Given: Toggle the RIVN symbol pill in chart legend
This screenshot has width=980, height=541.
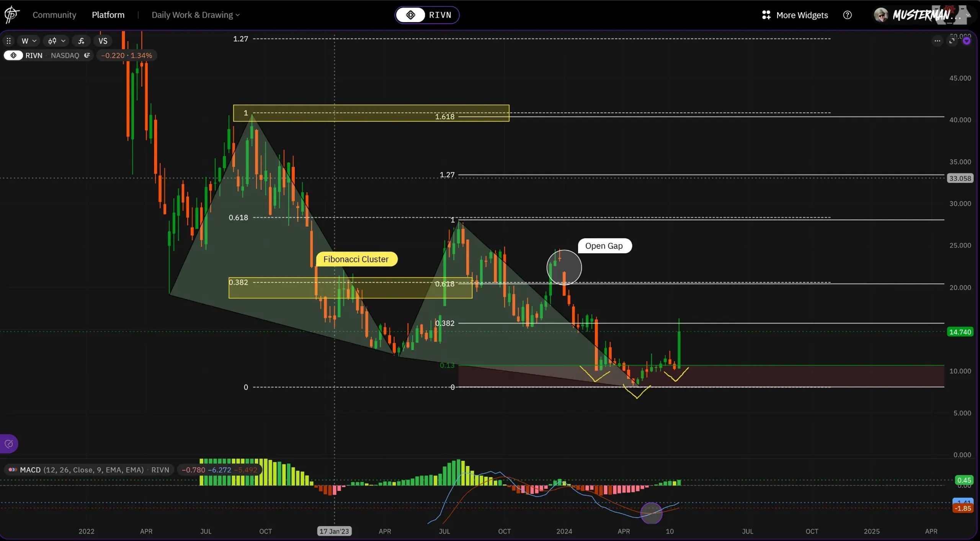Looking at the screenshot, I should 14,55.
